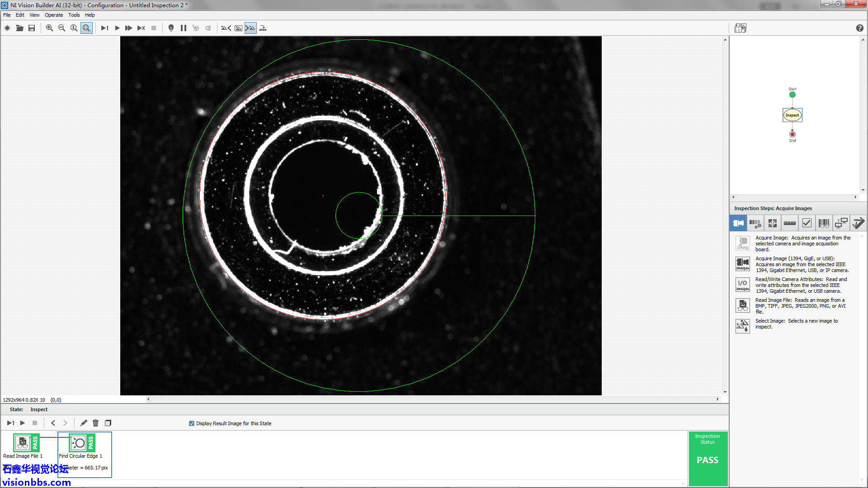
Task: Toggle the Enhance Images tab
Action: 755,223
